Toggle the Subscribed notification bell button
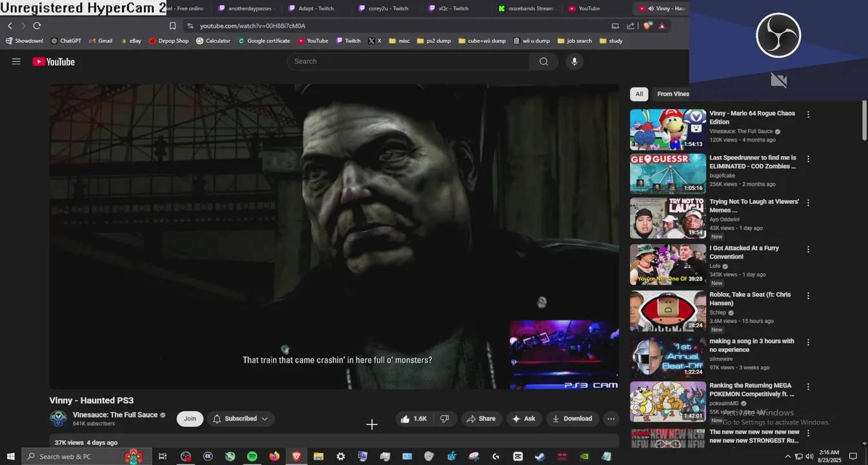 coord(241,418)
